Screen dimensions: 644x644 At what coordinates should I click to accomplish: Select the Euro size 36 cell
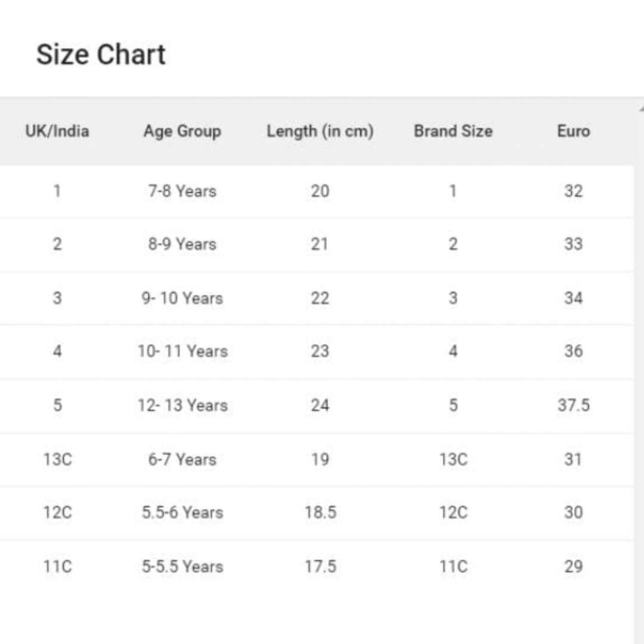coord(573,351)
